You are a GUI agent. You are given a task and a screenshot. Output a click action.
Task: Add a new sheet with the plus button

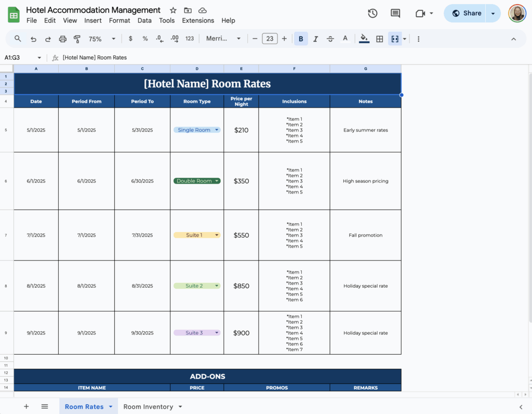coord(26,406)
